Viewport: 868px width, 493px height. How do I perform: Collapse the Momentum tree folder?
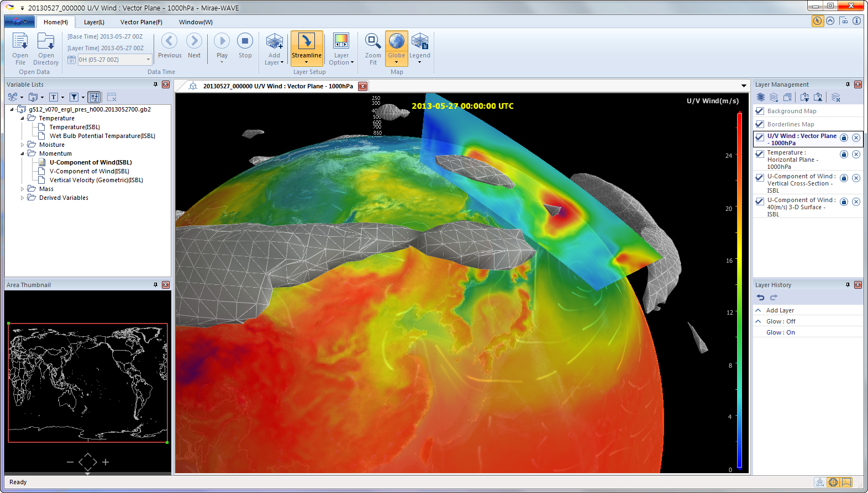point(22,153)
